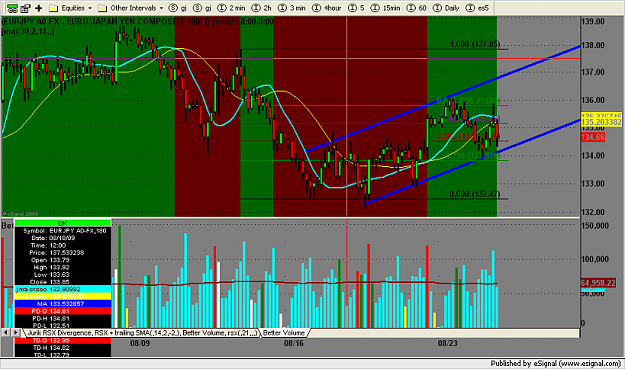Select the gj symbol beside Other Intervals
625x369 pixels.
pos(178,8)
